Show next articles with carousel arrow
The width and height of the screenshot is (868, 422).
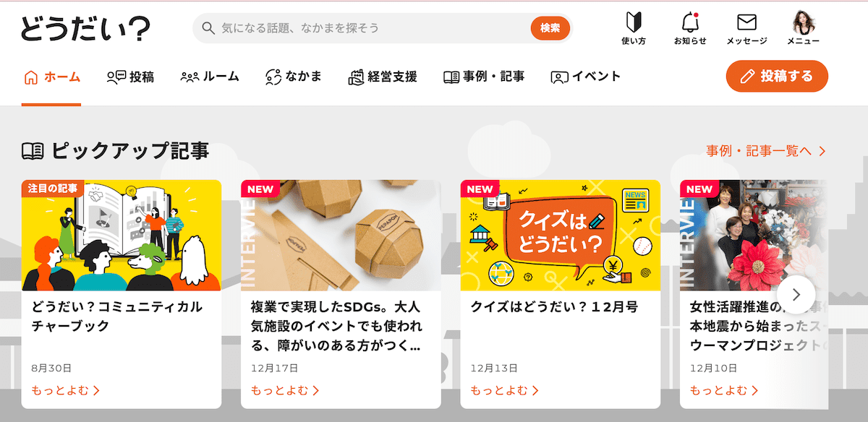(796, 295)
